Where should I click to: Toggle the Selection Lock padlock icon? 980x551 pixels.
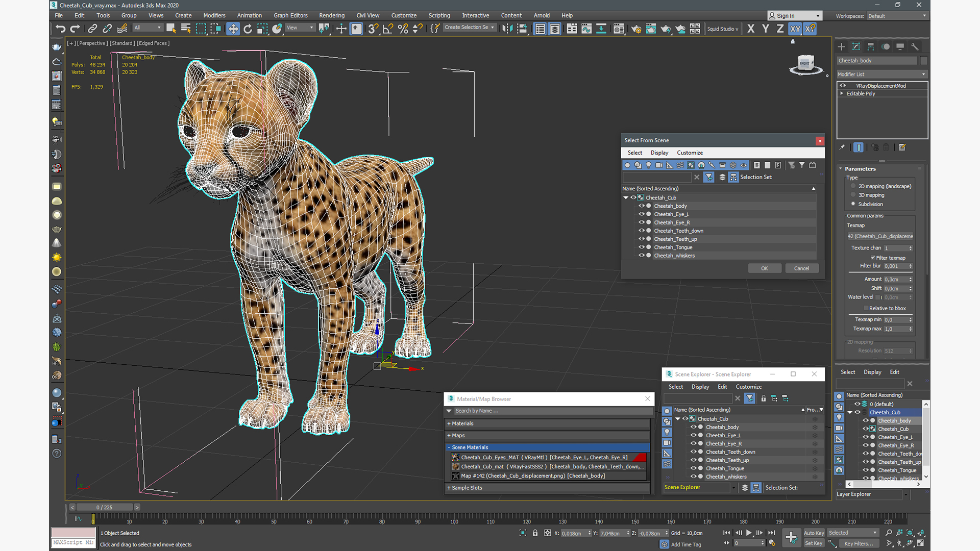pos(535,533)
